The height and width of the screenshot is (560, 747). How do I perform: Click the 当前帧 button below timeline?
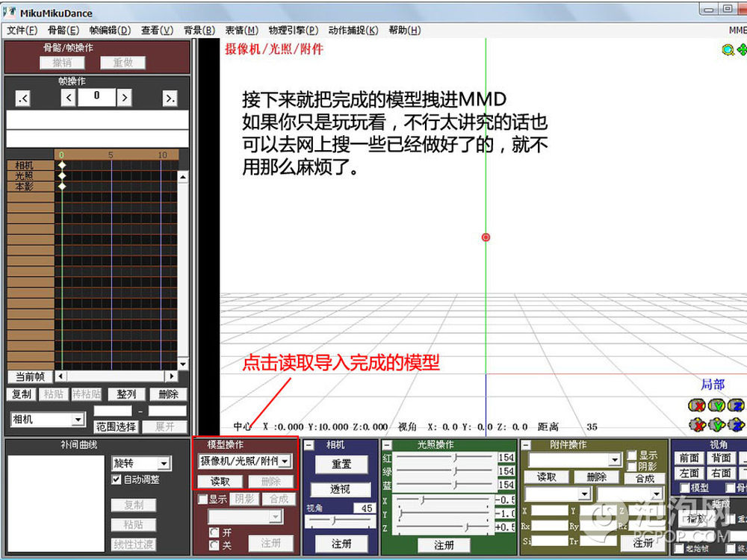point(30,376)
